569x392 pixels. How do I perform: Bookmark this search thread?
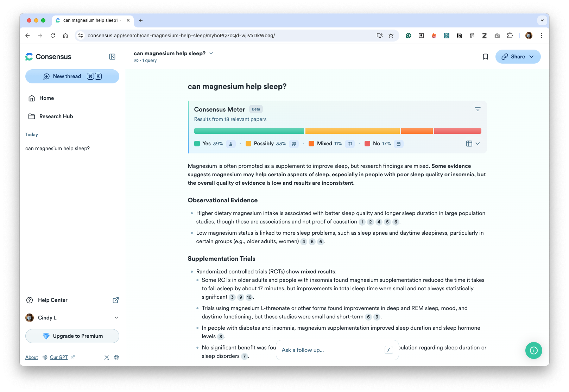click(485, 57)
